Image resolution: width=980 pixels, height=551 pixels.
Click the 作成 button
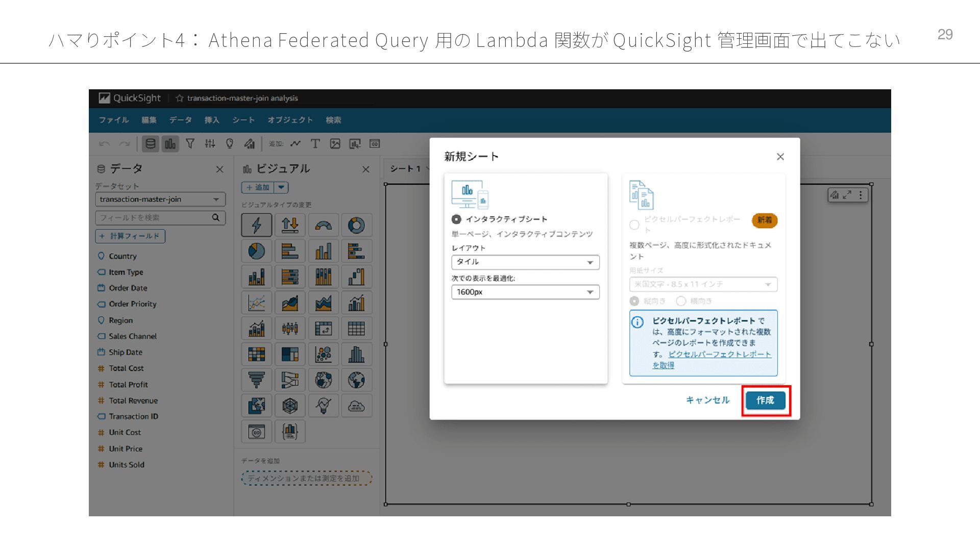click(765, 400)
